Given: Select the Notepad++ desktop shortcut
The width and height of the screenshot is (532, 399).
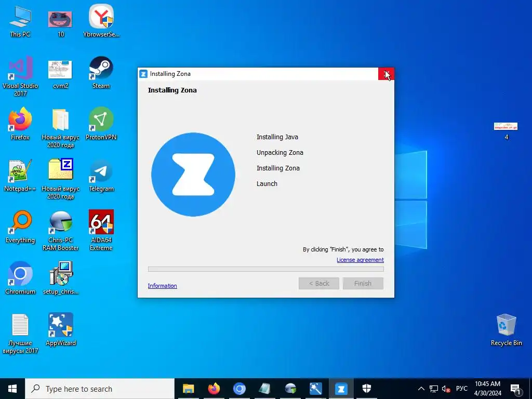Looking at the screenshot, I should pyautogui.click(x=20, y=175).
